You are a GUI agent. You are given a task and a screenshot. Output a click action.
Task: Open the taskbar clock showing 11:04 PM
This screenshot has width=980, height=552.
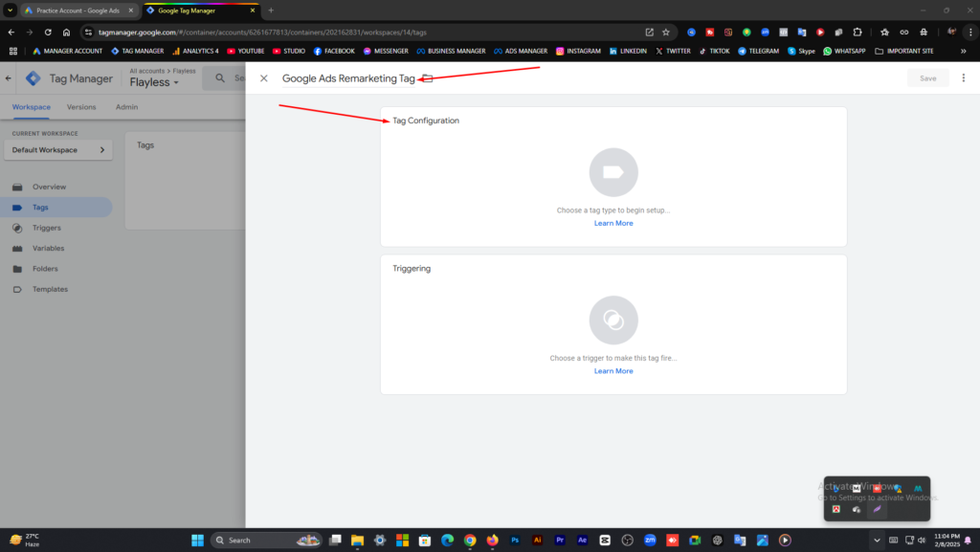947,541
